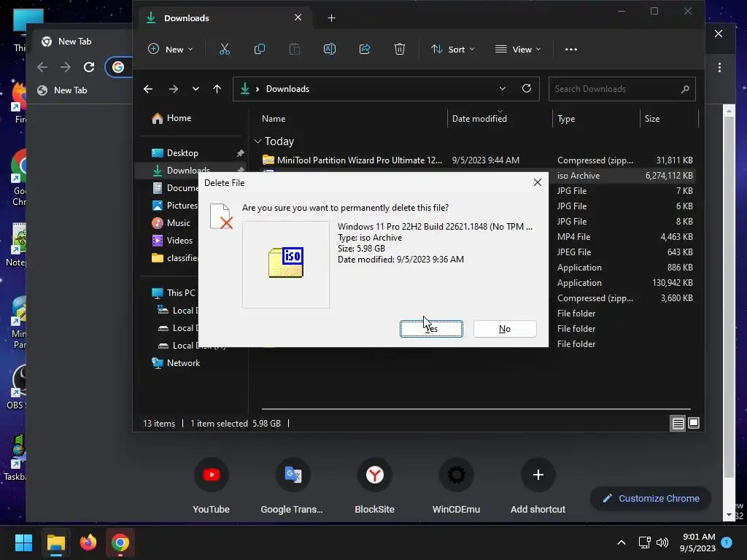
Task: Close the Delete File dialog
Action: tap(538, 182)
